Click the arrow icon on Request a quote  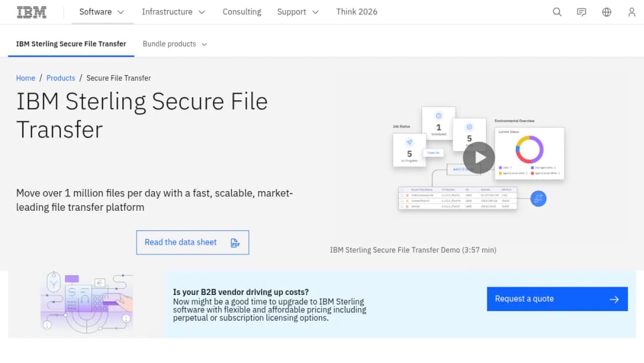[614, 299]
